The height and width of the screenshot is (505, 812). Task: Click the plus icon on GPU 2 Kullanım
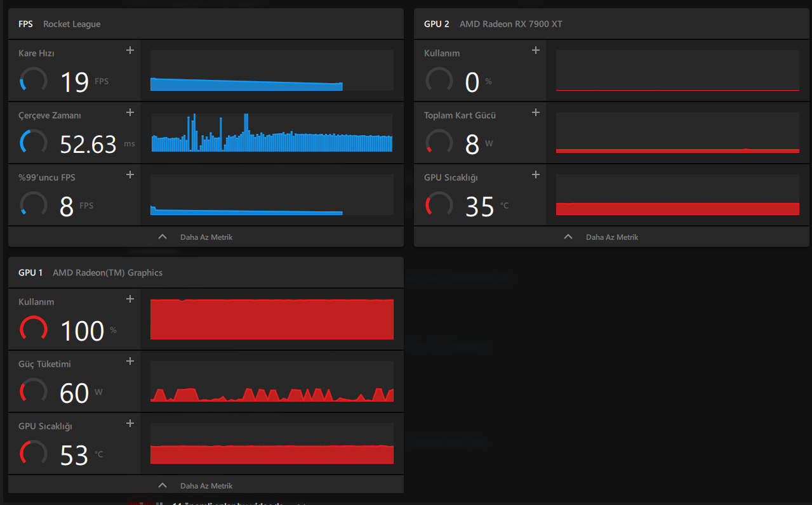click(536, 50)
